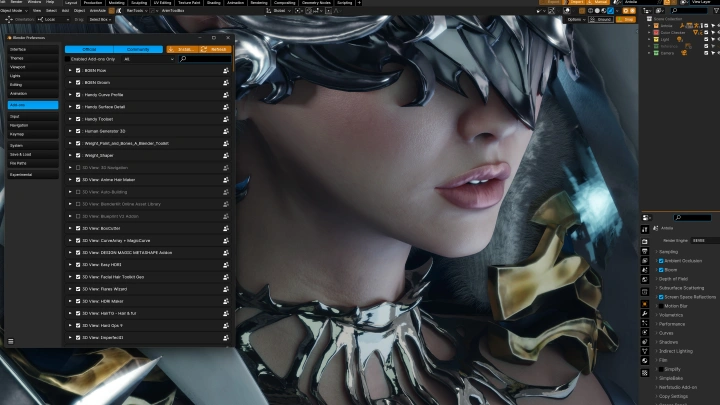This screenshot has width=720, height=405.
Task: Select material preview viewport shading
Action: click(x=603, y=11)
